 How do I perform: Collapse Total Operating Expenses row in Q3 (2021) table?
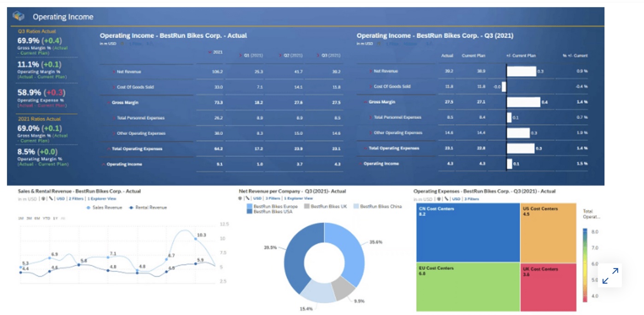click(365, 148)
